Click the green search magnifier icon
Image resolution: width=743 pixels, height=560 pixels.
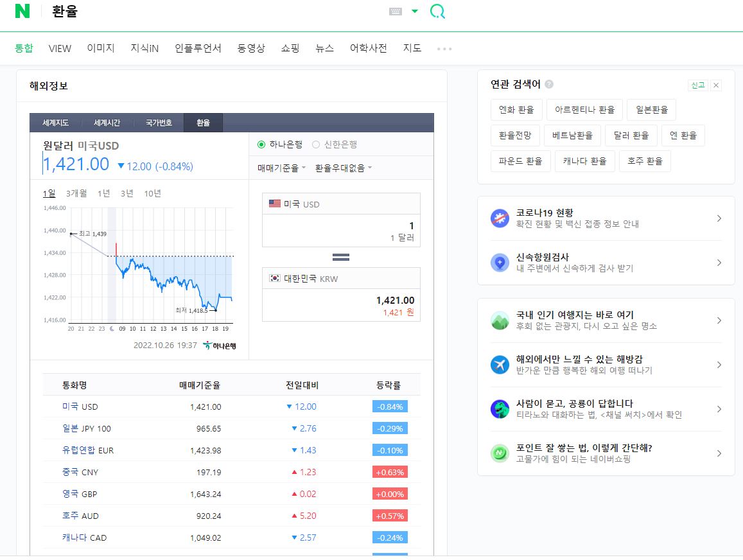click(437, 11)
